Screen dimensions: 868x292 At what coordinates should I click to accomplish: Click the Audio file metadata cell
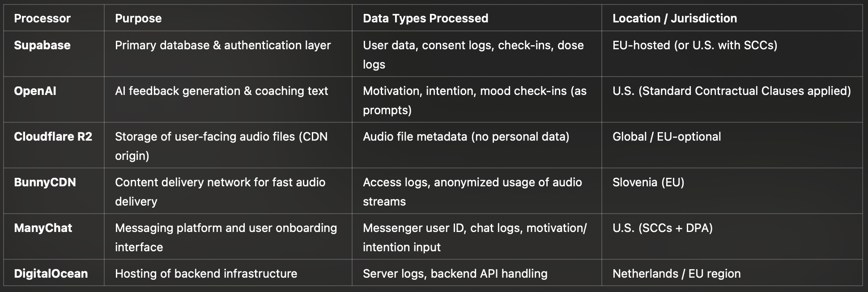tap(466, 137)
